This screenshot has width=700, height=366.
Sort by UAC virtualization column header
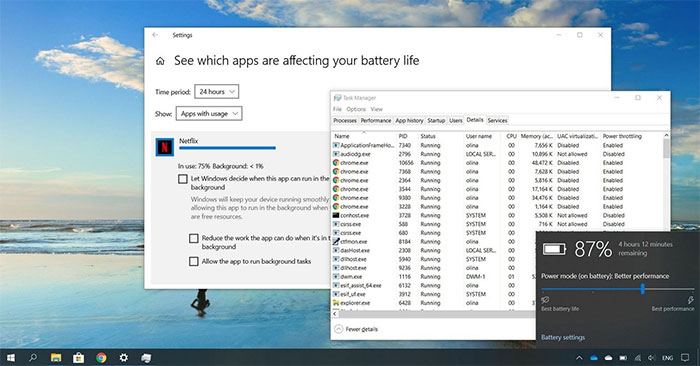[577, 136]
